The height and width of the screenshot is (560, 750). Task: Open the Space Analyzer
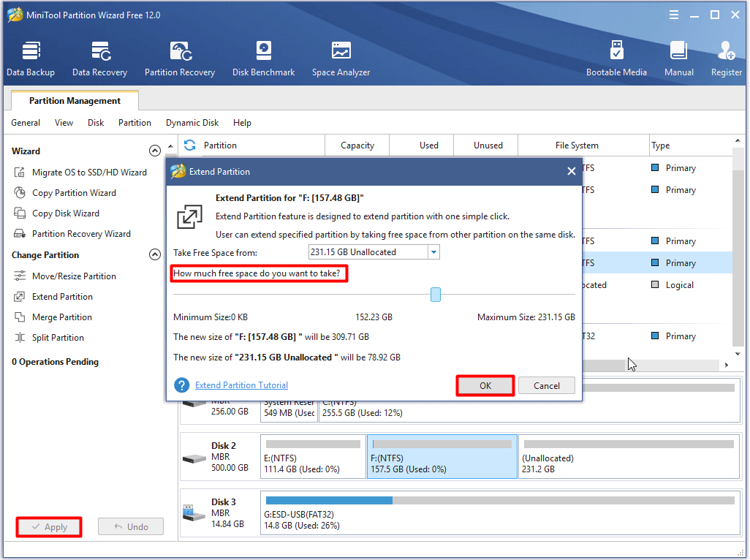pyautogui.click(x=341, y=58)
